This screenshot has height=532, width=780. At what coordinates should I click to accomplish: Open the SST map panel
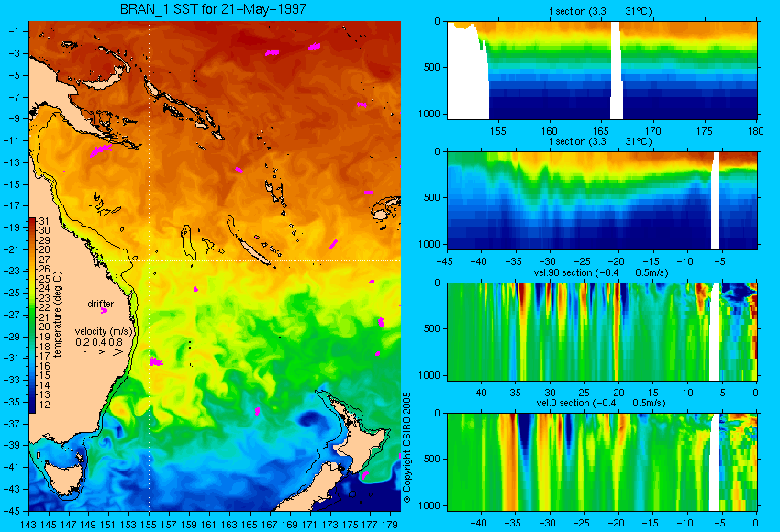coord(215,266)
